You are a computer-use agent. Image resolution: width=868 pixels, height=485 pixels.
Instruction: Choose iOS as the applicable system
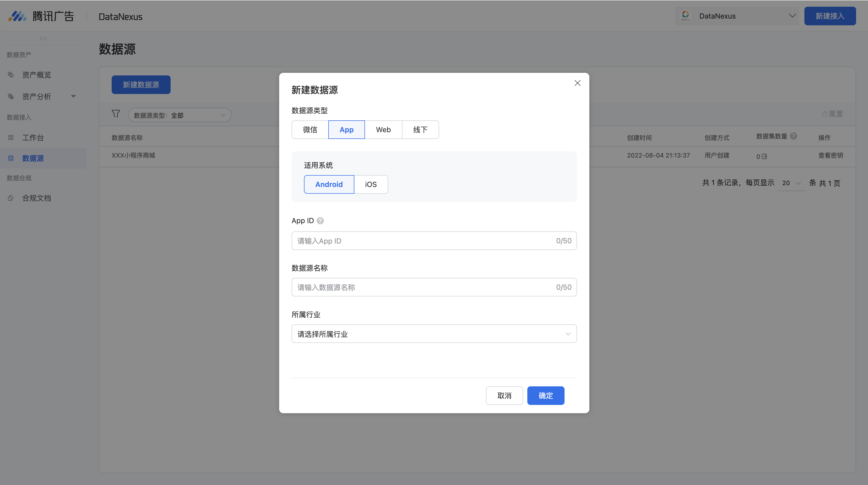coord(371,184)
